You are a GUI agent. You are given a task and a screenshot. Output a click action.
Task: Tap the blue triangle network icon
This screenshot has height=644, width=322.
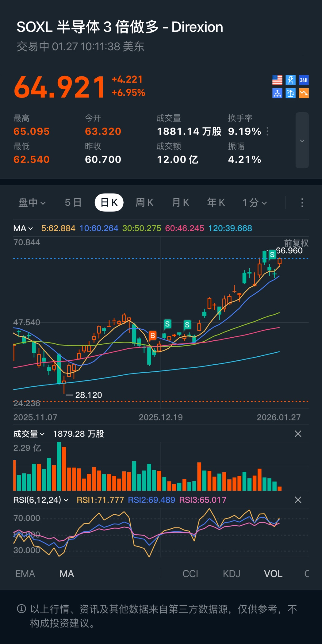tap(277, 93)
